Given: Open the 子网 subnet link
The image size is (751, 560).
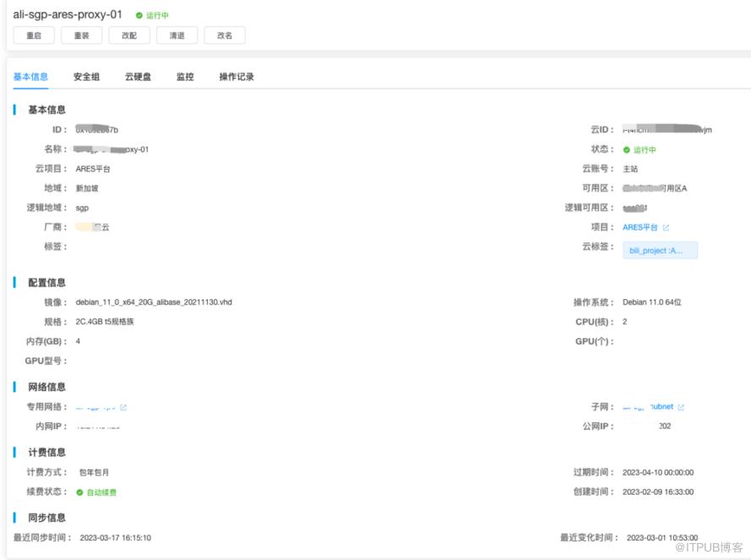Looking at the screenshot, I should point(648,407).
